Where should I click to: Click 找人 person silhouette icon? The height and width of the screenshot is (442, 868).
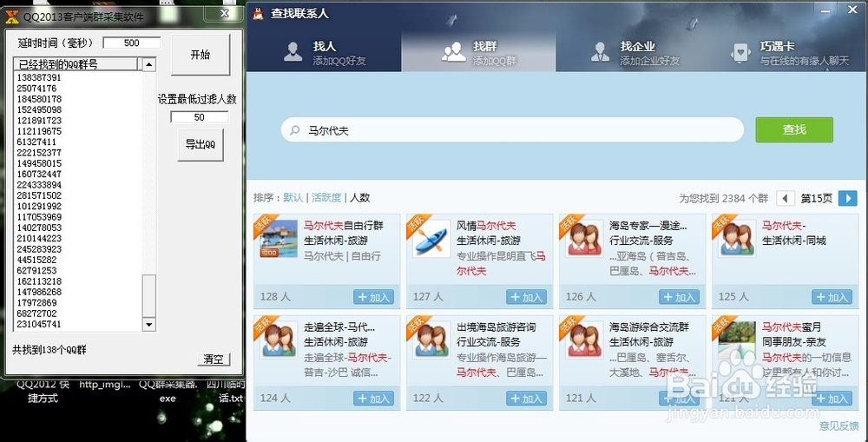pyautogui.click(x=293, y=52)
